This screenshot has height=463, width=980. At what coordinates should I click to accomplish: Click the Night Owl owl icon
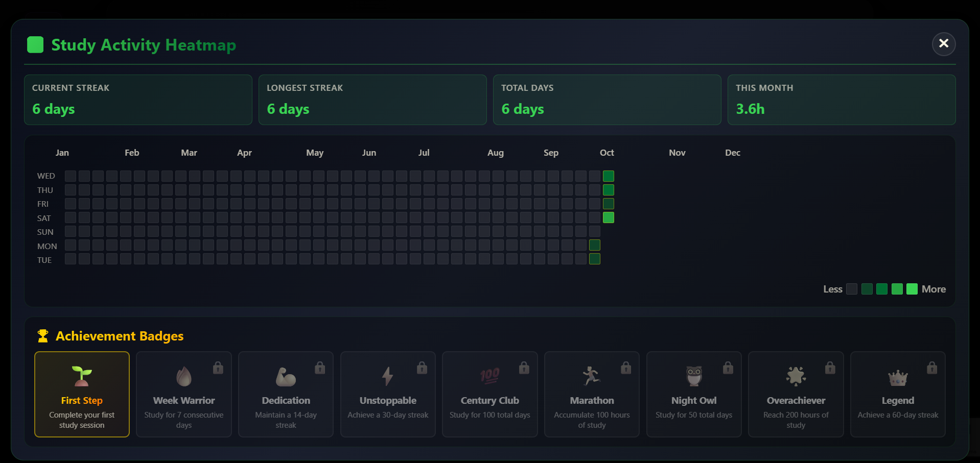(x=693, y=376)
